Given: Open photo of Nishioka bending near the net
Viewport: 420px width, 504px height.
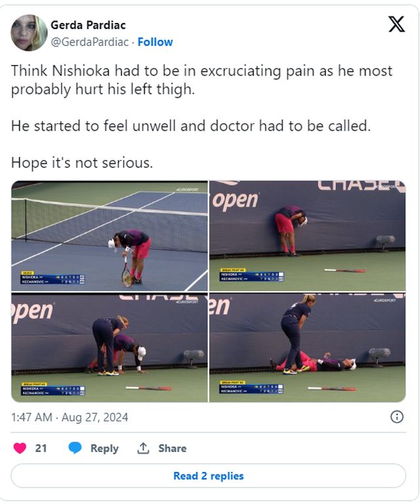Looking at the screenshot, I should (109, 236).
